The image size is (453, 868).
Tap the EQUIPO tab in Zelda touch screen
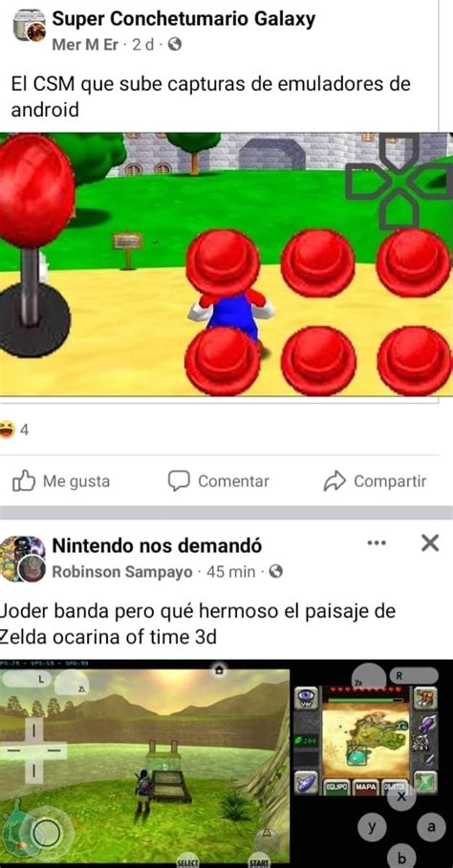pyautogui.click(x=336, y=786)
